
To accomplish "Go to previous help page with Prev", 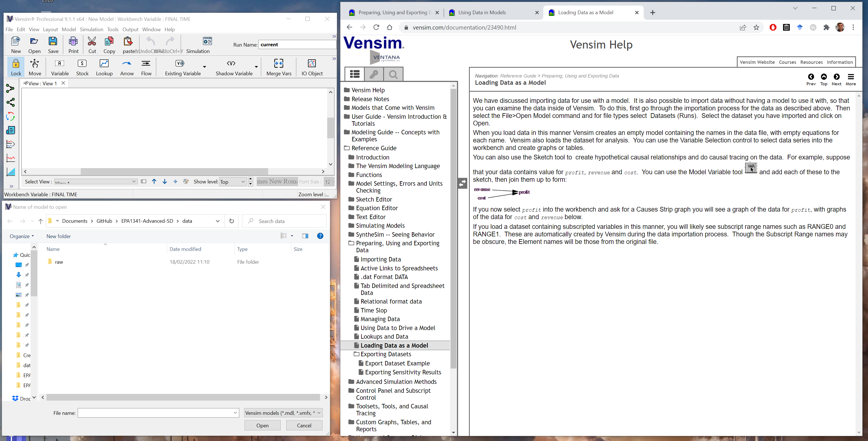I will coord(811,80).
